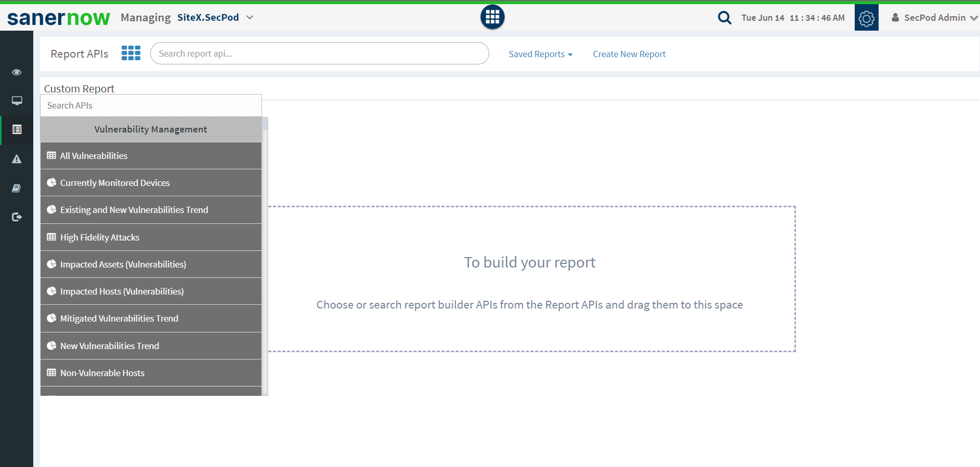Open the eye visibility sidebar icon
Image resolution: width=980 pixels, height=467 pixels.
point(17,72)
